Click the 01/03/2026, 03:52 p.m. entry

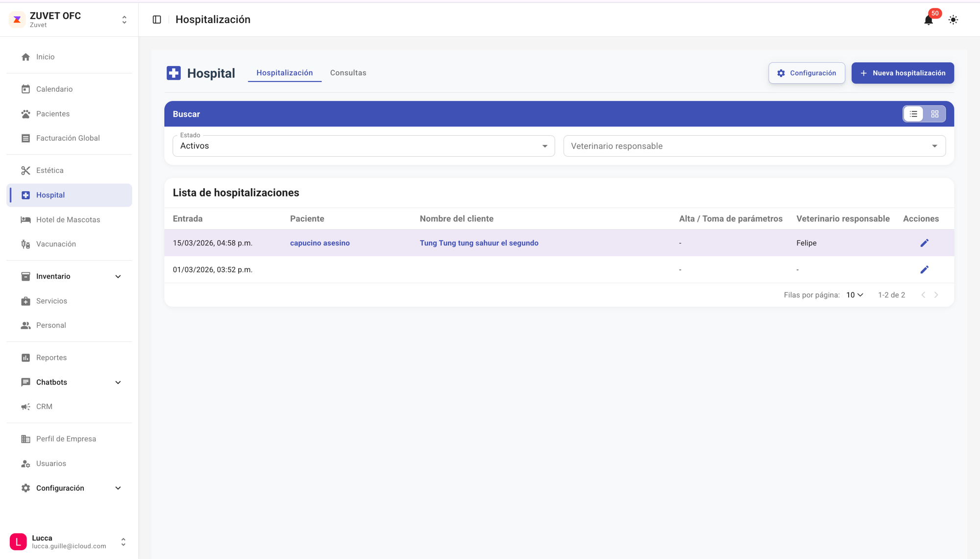[213, 269]
